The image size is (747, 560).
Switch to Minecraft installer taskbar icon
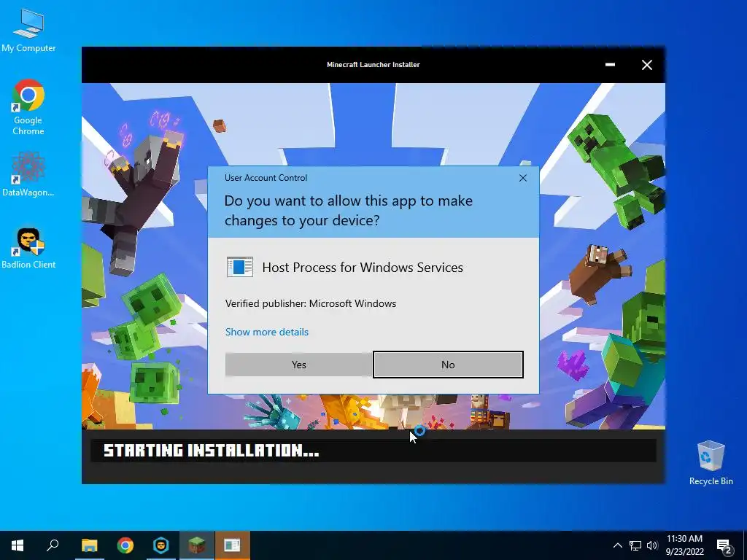(x=197, y=545)
